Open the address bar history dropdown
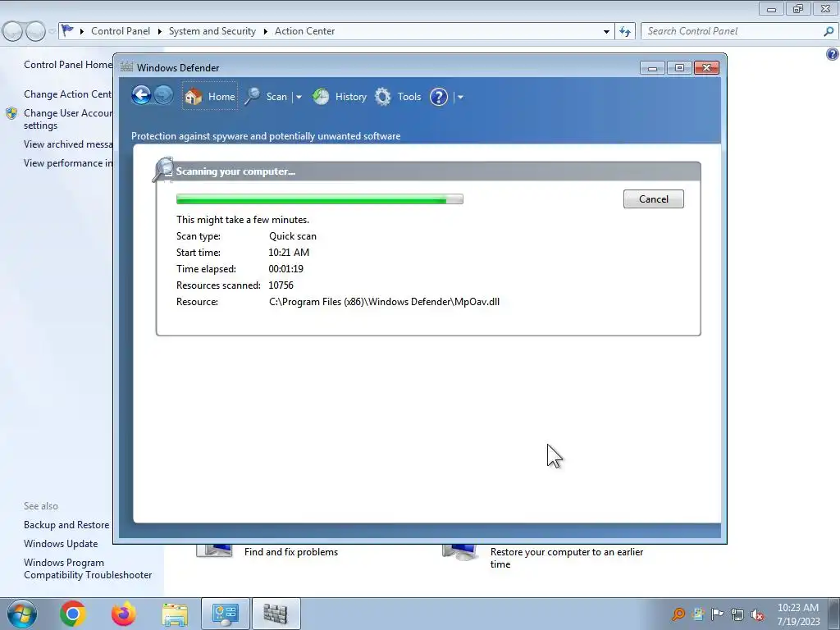840x630 pixels. (x=606, y=32)
